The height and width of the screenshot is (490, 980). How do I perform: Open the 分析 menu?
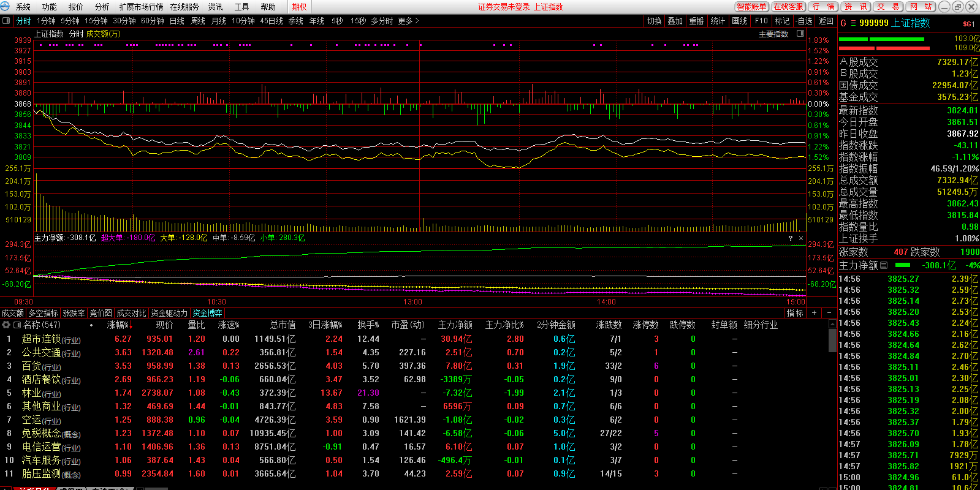pos(102,7)
